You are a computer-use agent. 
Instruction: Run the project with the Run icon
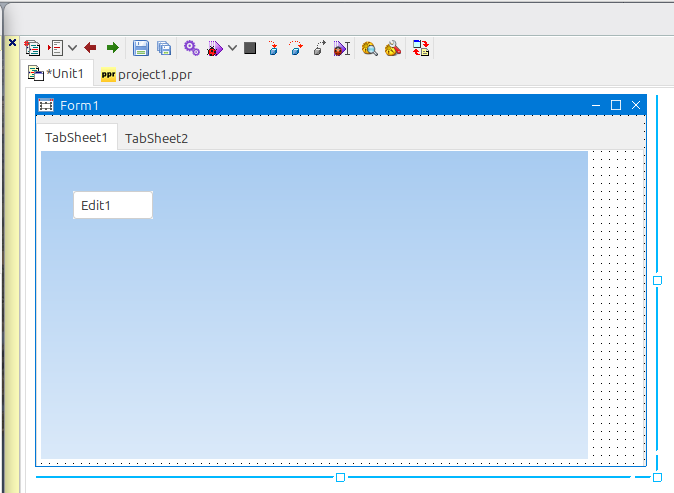(x=215, y=48)
